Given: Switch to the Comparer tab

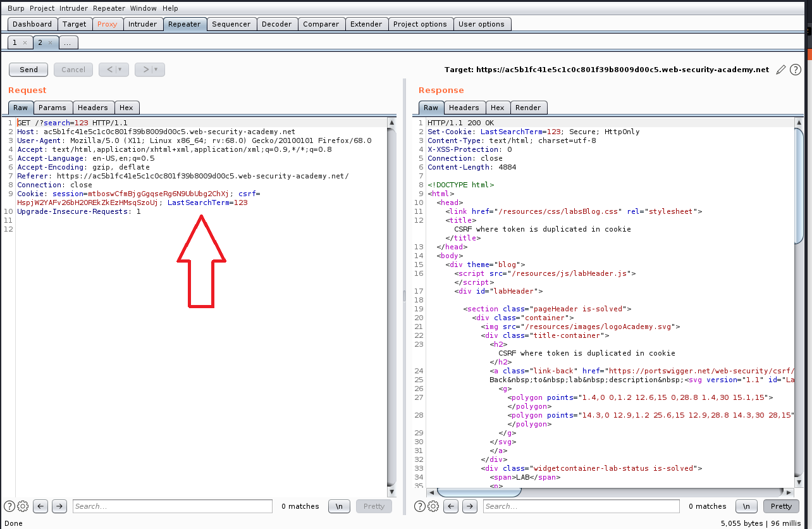Looking at the screenshot, I should 321,24.
